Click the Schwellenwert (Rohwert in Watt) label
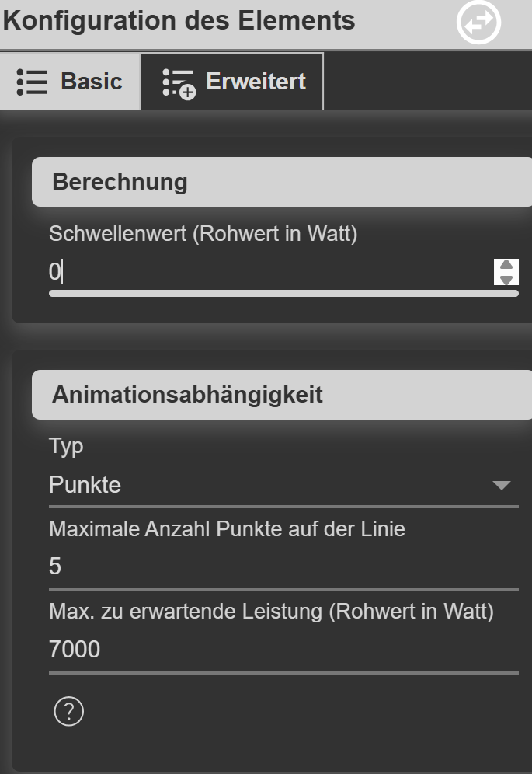 tap(203, 234)
